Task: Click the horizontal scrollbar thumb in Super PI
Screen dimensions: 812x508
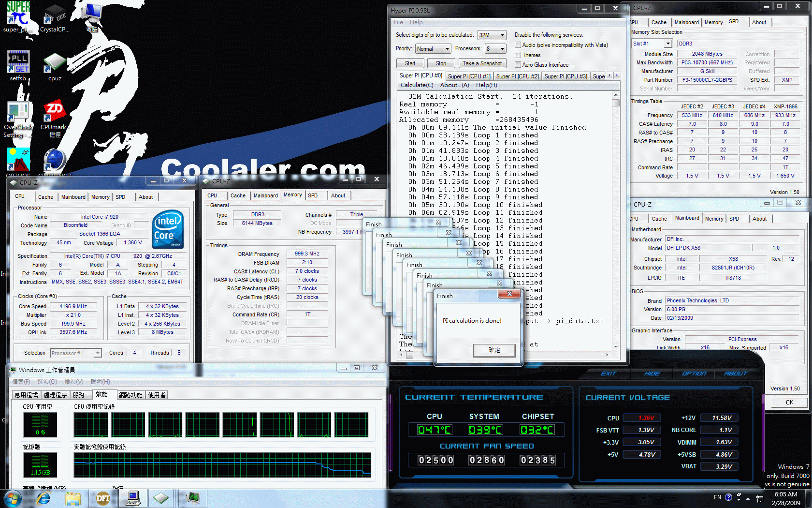Action: (x=409, y=355)
